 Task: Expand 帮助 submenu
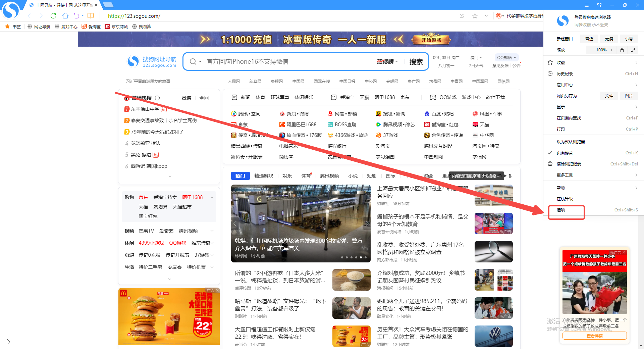pyautogui.click(x=593, y=188)
